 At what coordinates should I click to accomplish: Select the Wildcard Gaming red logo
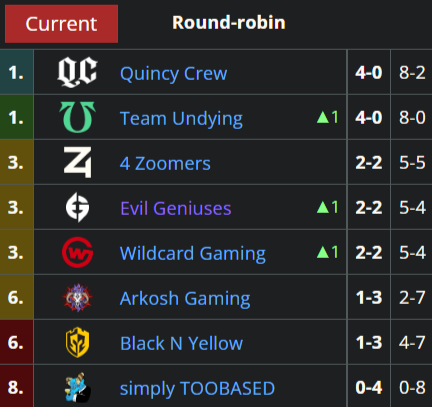pyautogui.click(x=77, y=252)
